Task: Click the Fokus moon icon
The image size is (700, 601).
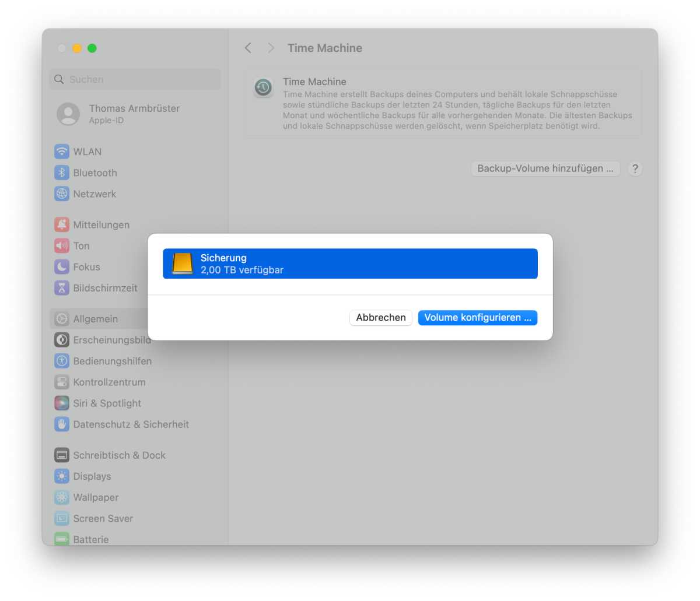Action: (x=62, y=266)
